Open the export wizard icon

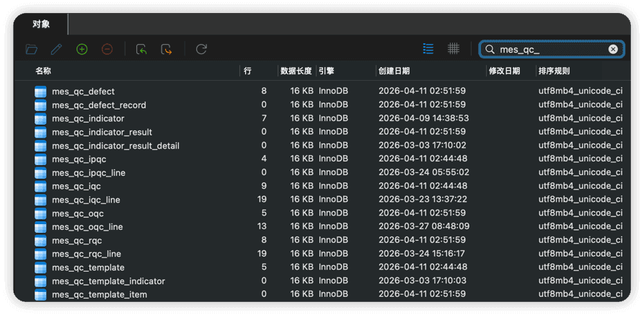[x=167, y=49]
